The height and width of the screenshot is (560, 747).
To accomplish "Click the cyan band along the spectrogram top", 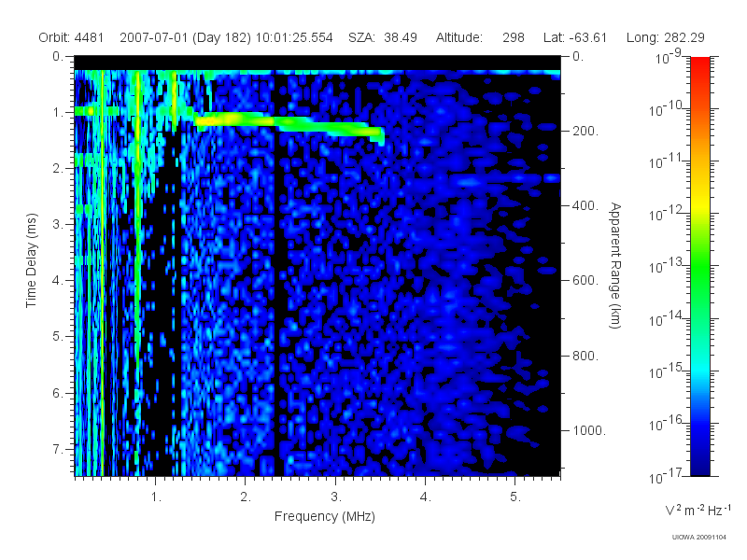I will [x=317, y=73].
